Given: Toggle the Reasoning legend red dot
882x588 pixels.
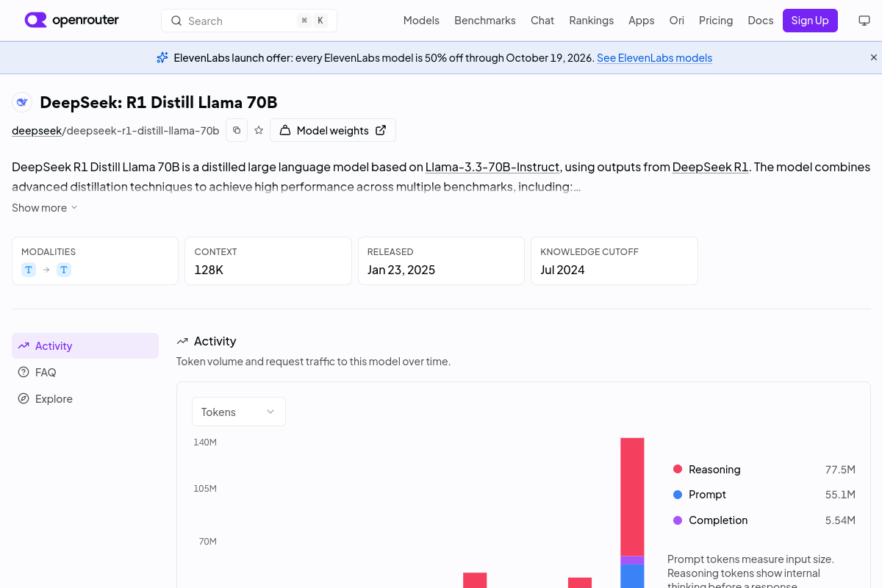Looking at the screenshot, I should tap(678, 469).
